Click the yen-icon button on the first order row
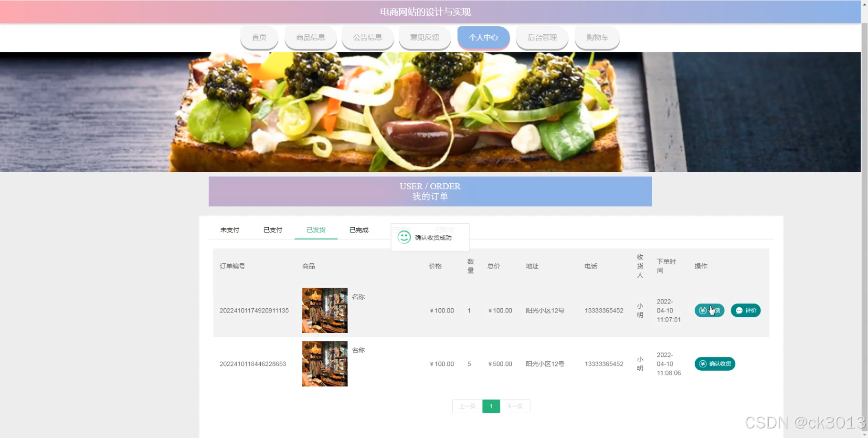The width and height of the screenshot is (868, 438). (x=709, y=311)
